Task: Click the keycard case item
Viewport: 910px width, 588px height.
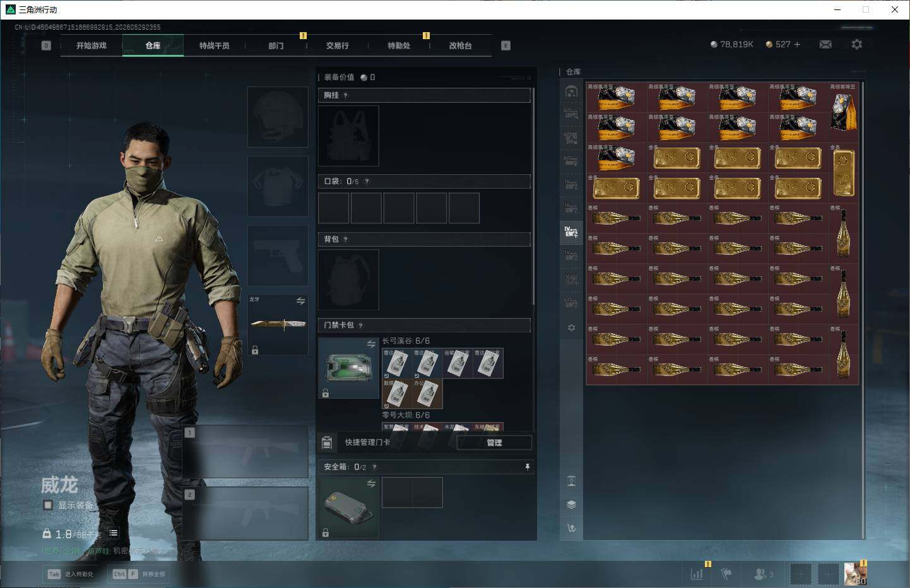Action: (x=348, y=368)
